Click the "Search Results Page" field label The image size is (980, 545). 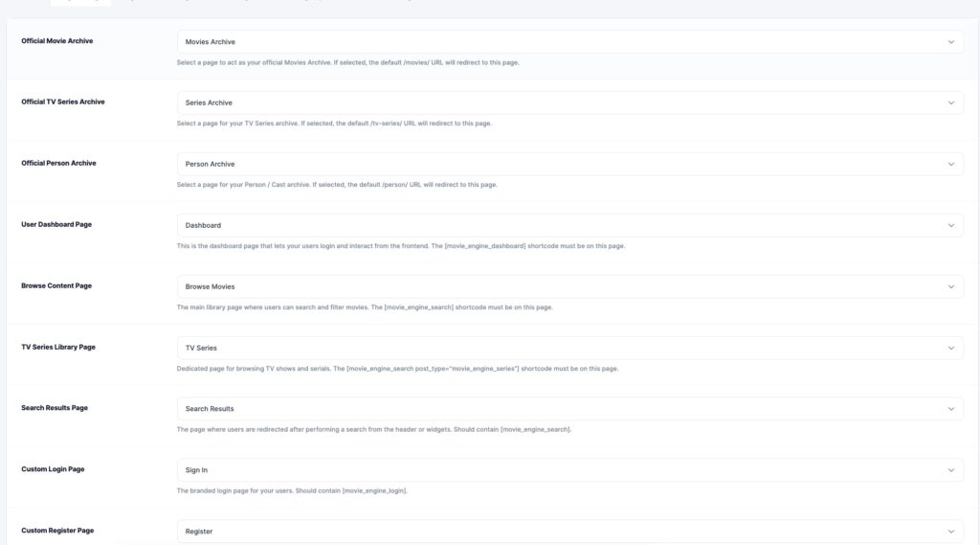[55, 408]
